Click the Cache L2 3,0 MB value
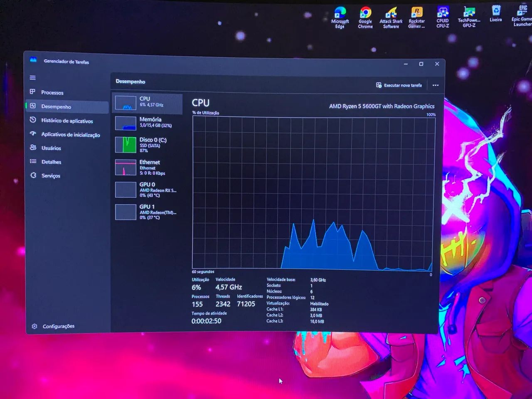The height and width of the screenshot is (399, 532). click(316, 315)
